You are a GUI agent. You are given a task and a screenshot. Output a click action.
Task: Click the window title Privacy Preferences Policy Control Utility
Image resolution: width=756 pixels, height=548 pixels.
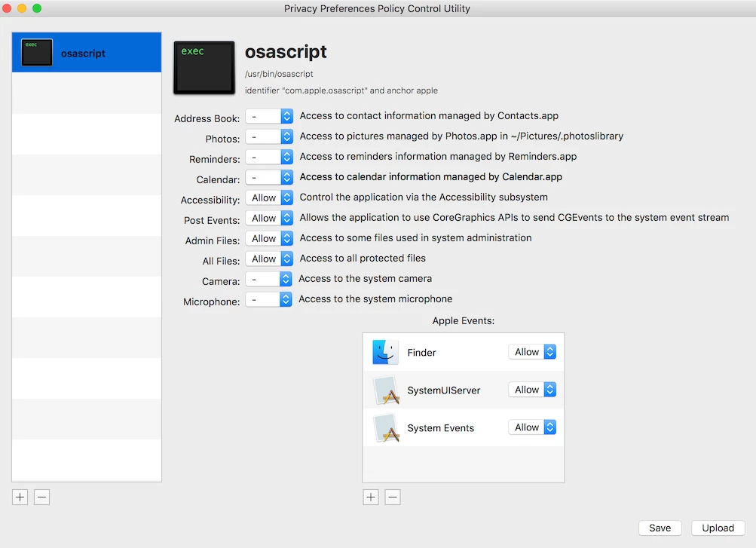[377, 9]
